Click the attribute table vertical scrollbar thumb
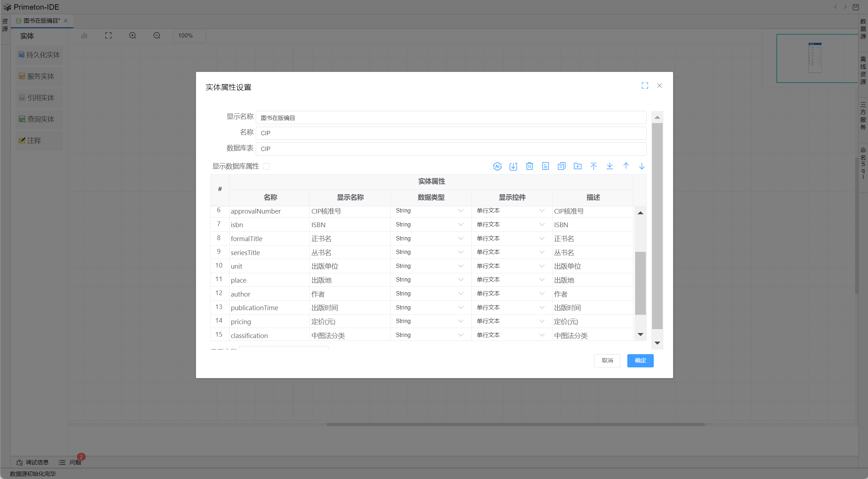868x479 pixels. pos(640,283)
